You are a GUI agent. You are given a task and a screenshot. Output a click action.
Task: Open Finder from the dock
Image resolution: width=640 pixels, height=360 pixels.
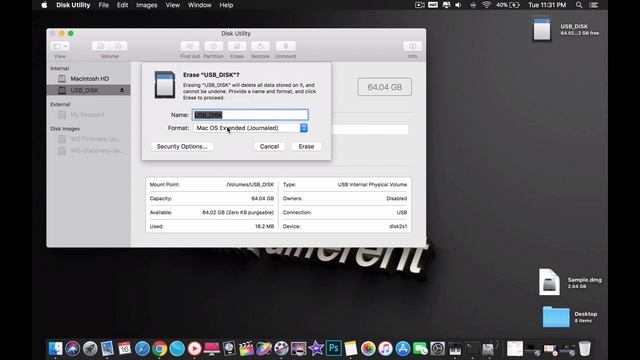56,348
